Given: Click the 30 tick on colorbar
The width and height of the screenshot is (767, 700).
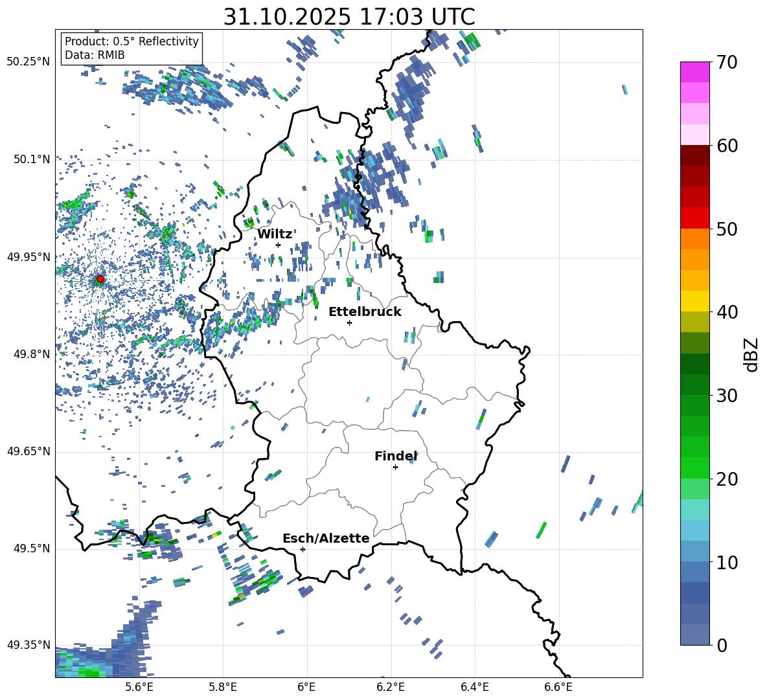Looking at the screenshot, I should tap(727, 396).
